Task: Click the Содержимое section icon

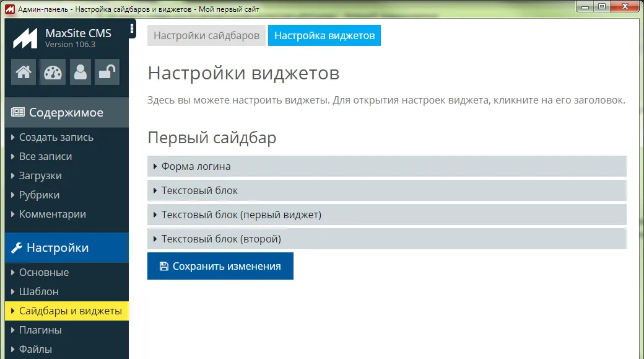Action: [x=19, y=112]
